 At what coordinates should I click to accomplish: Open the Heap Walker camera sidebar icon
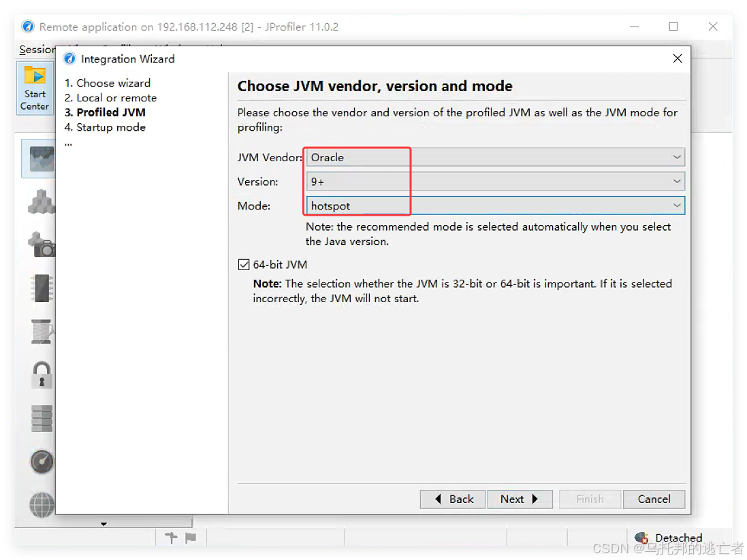pos(42,244)
